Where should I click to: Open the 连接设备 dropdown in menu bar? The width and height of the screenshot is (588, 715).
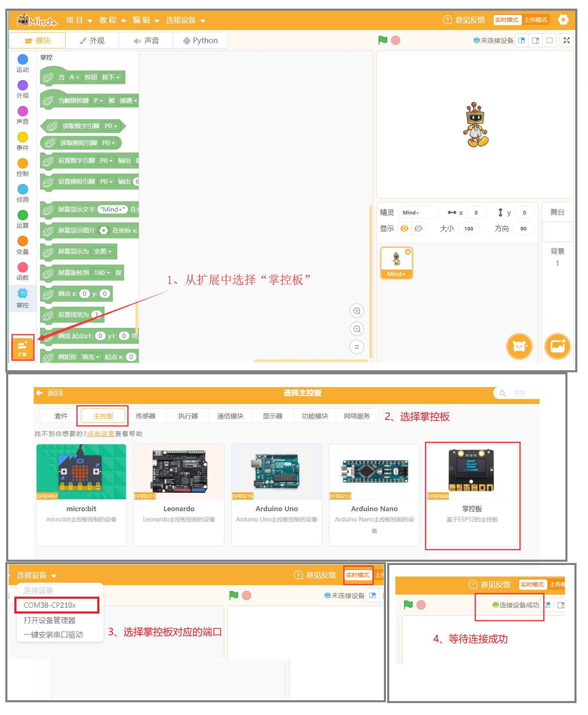click(185, 20)
